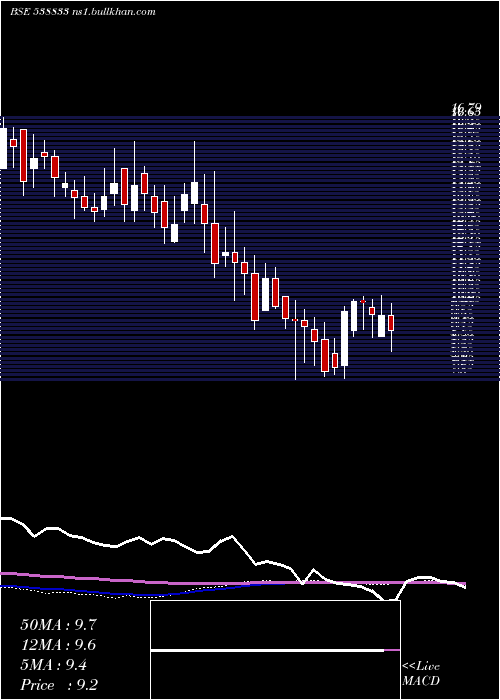Image resolution: width=500 pixels, height=700 pixels.
Task: Click the 5MA : 9.4 value
Action: click(54, 665)
